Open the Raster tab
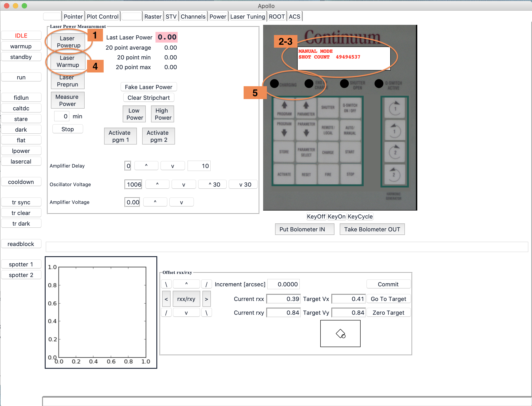 coord(153,16)
